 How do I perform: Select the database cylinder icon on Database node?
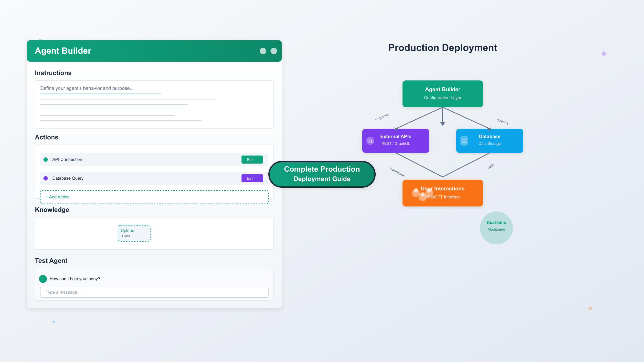pyautogui.click(x=464, y=141)
